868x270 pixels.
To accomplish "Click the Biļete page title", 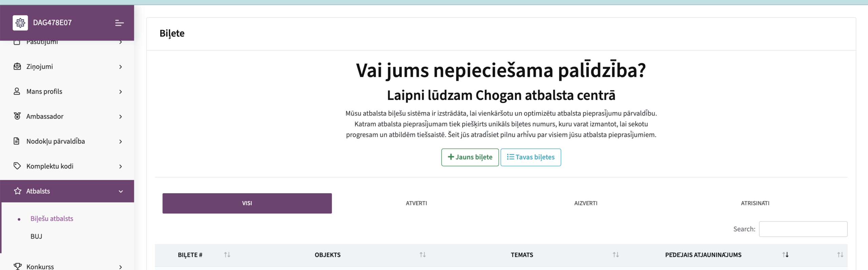I will 172,33.
